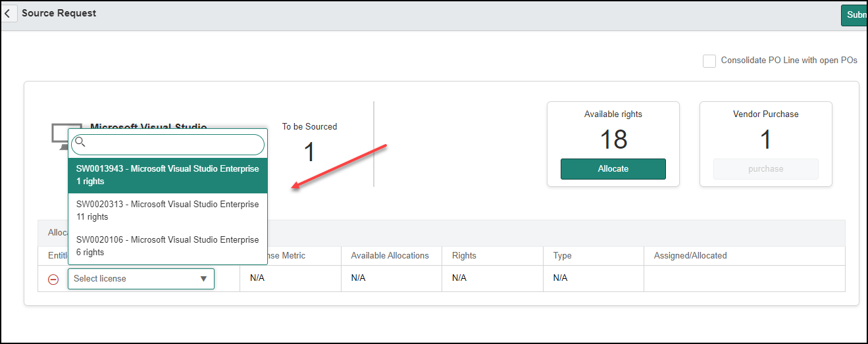Go back using the left chevron icon
This screenshot has height=344, width=868.
[7, 13]
